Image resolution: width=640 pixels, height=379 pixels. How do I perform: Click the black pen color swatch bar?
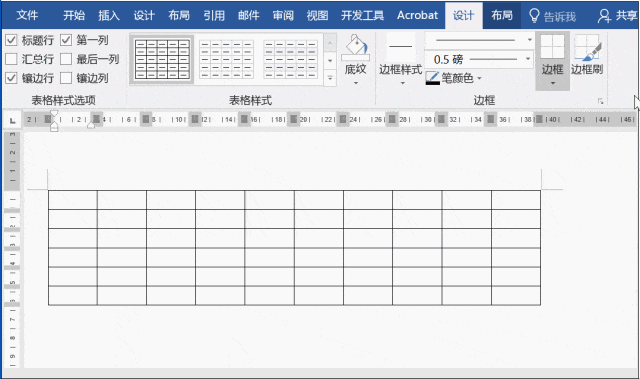pos(433,83)
